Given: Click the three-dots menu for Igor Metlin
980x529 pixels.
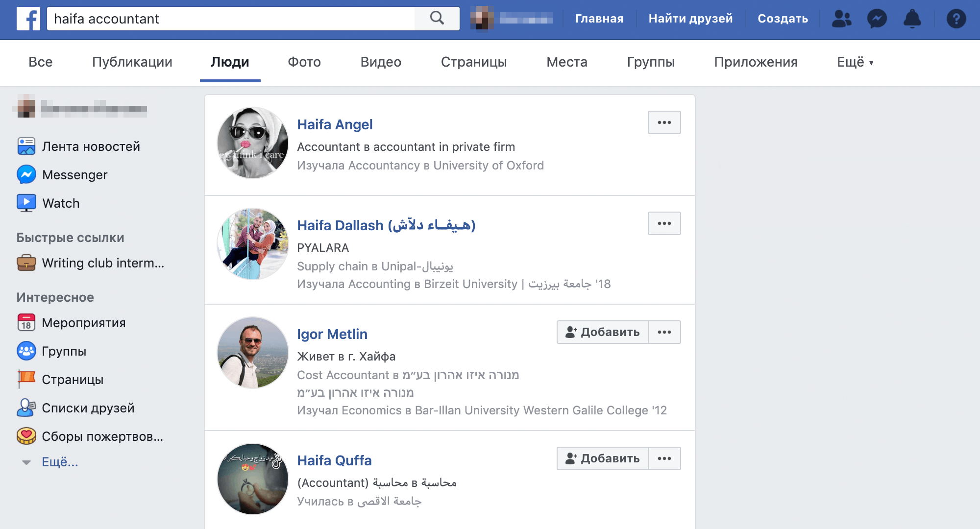Looking at the screenshot, I should pos(664,332).
